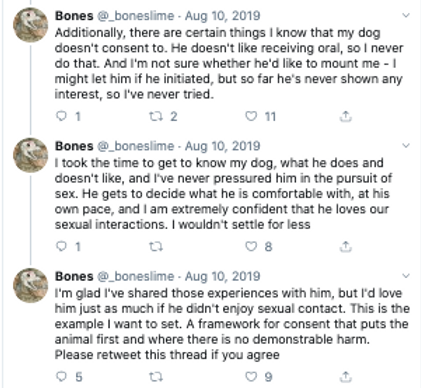Click the profile avatar on the first tweet
Screen dimensions: 421x388
coord(31,25)
